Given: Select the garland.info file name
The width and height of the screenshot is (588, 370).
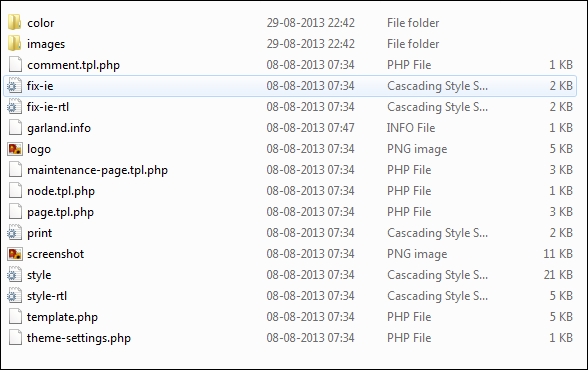Looking at the screenshot, I should tap(59, 128).
